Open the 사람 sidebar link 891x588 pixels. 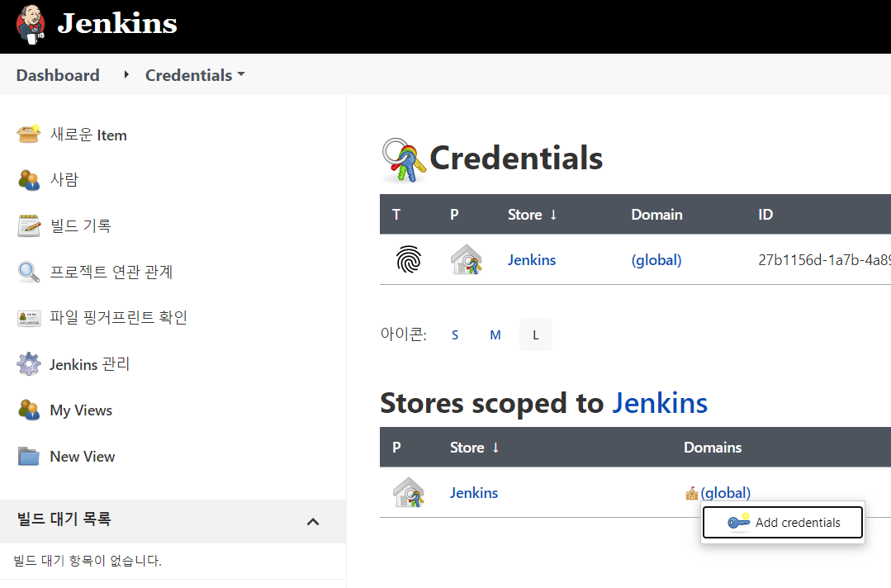pyautogui.click(x=64, y=179)
